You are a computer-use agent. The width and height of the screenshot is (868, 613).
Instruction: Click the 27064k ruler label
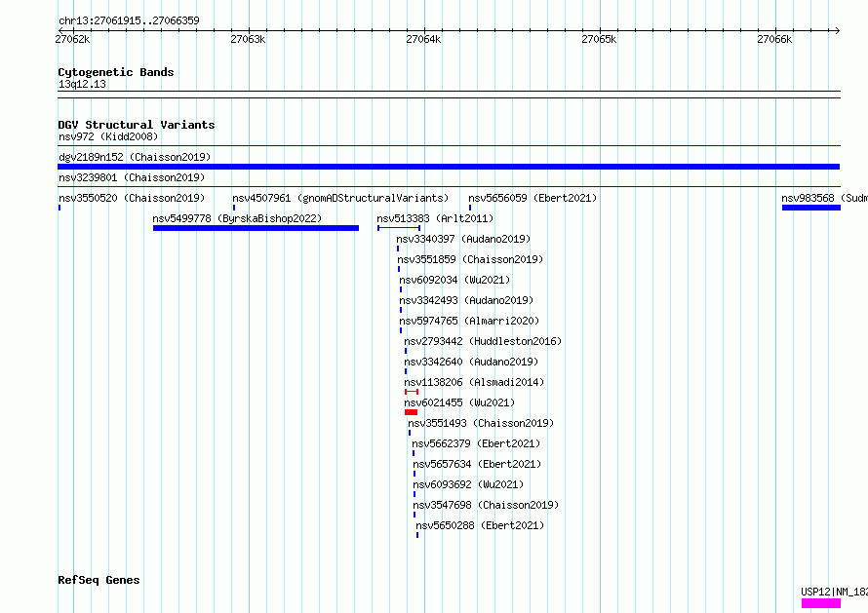pos(423,39)
